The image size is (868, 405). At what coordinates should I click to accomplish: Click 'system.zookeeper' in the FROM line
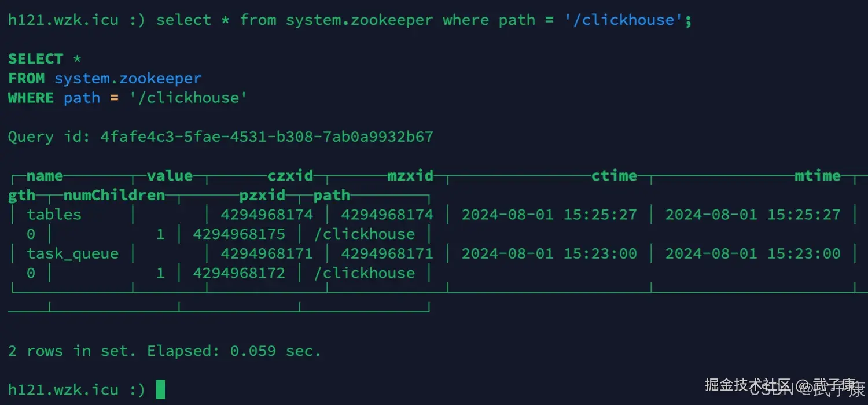[x=128, y=79]
